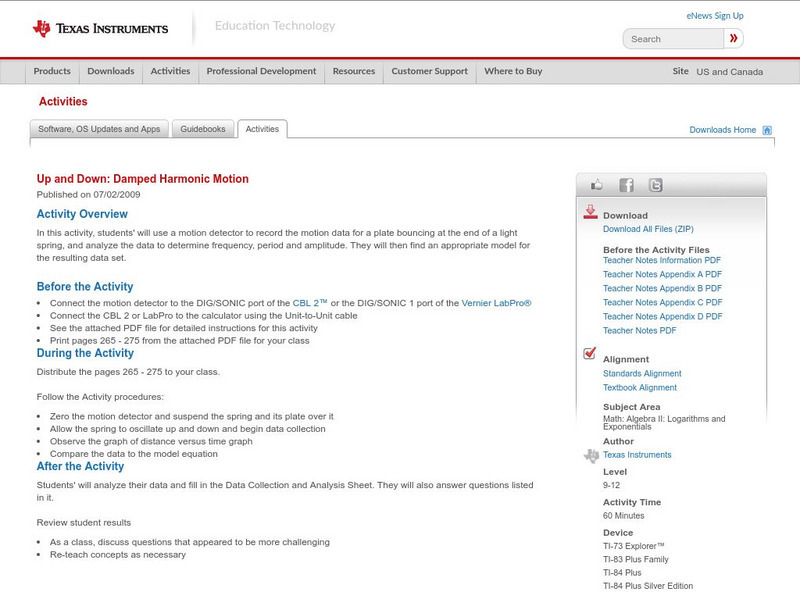Click the During the Activity heading
Viewport: 800px width, 592px height.
click(85, 353)
